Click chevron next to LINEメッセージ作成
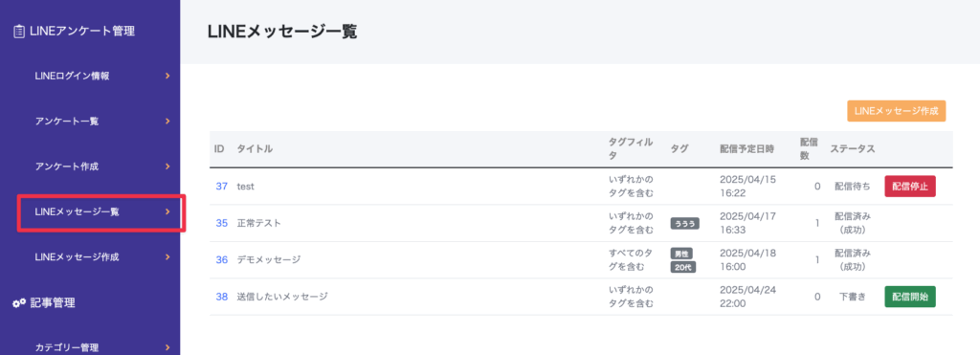Image resolution: width=980 pixels, height=355 pixels. [167, 256]
